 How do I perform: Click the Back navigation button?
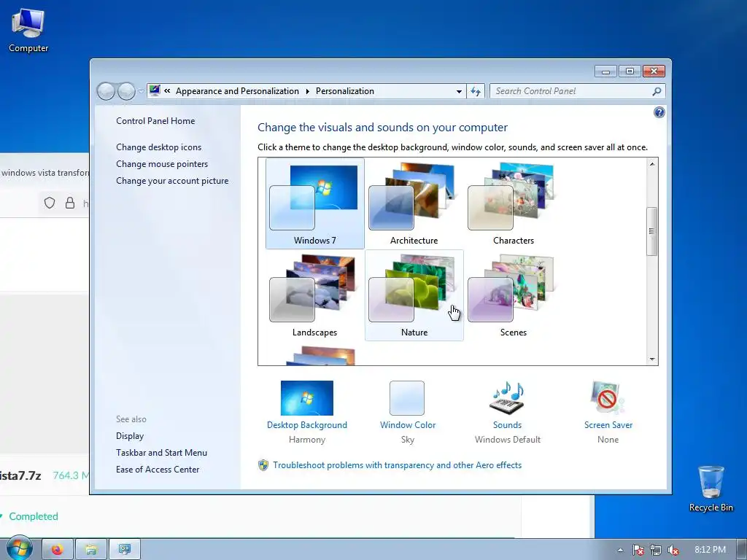click(x=107, y=91)
